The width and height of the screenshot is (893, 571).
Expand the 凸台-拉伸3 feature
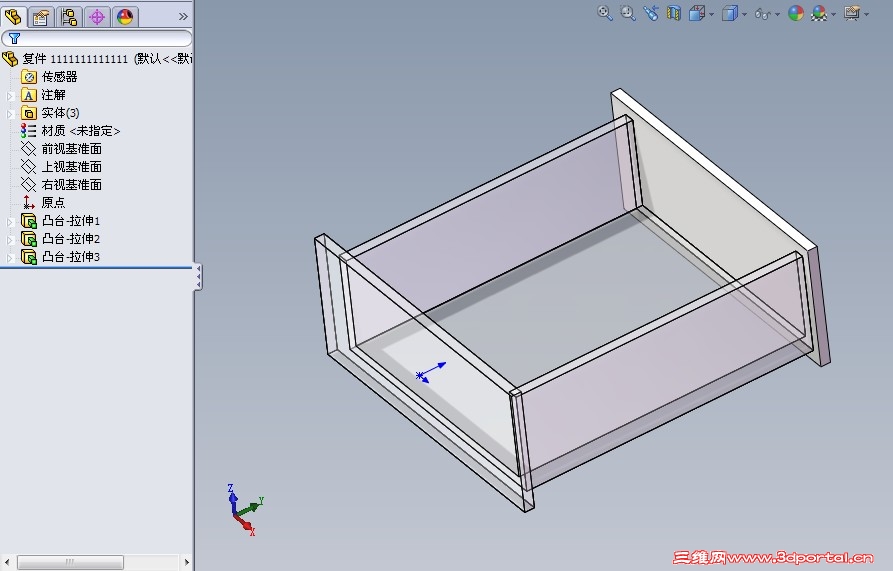pyautogui.click(x=10, y=258)
